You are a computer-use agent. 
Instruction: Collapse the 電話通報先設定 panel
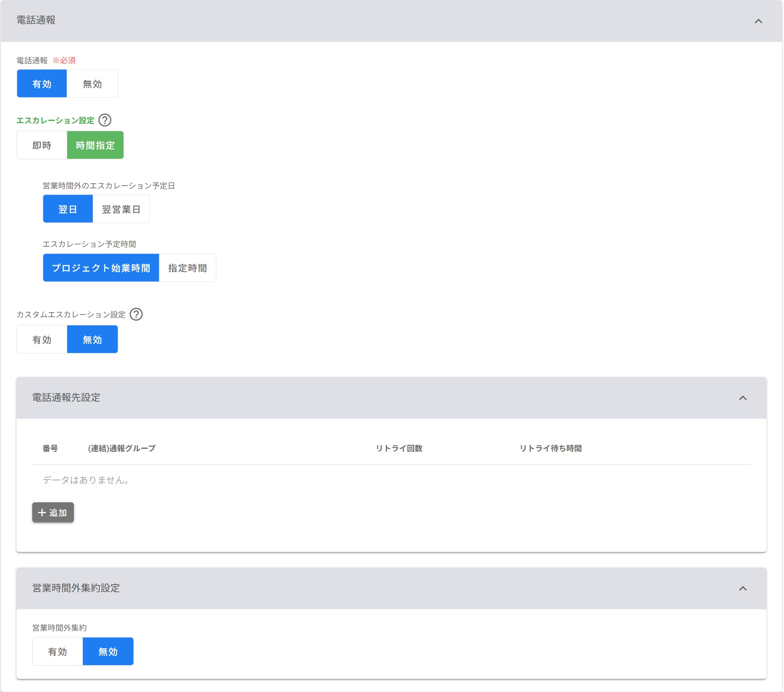(x=743, y=398)
